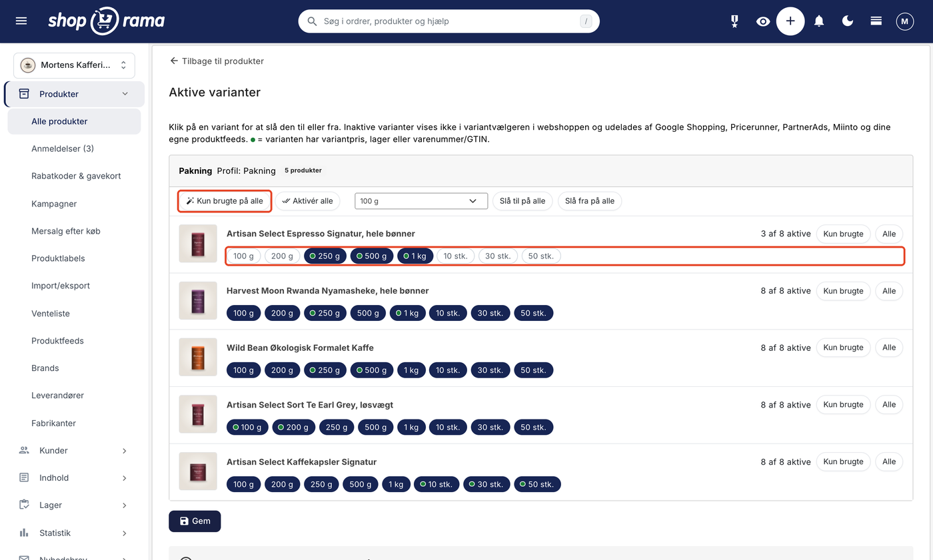The height and width of the screenshot is (560, 933).
Task: Click the Indhold document icon
Action: 24,477
